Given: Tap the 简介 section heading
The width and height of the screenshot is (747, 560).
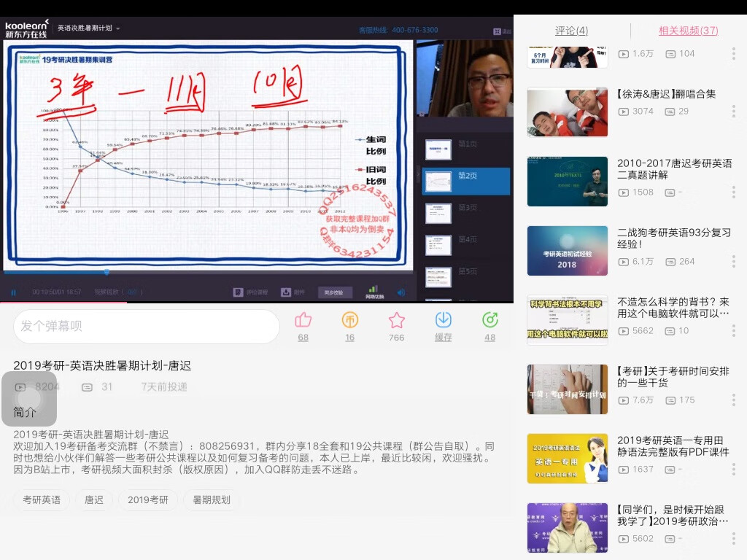Looking at the screenshot, I should [25, 413].
